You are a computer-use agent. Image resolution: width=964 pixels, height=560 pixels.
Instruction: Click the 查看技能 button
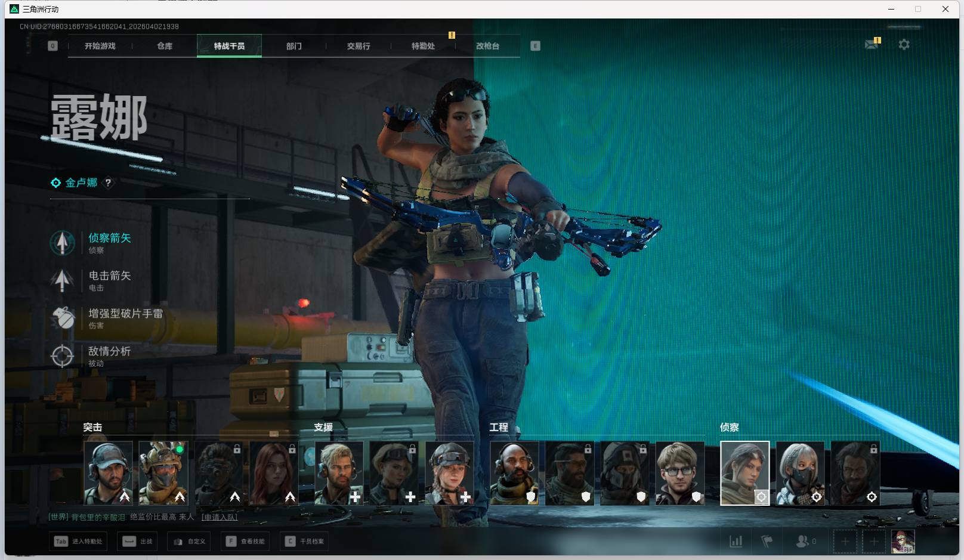(247, 542)
